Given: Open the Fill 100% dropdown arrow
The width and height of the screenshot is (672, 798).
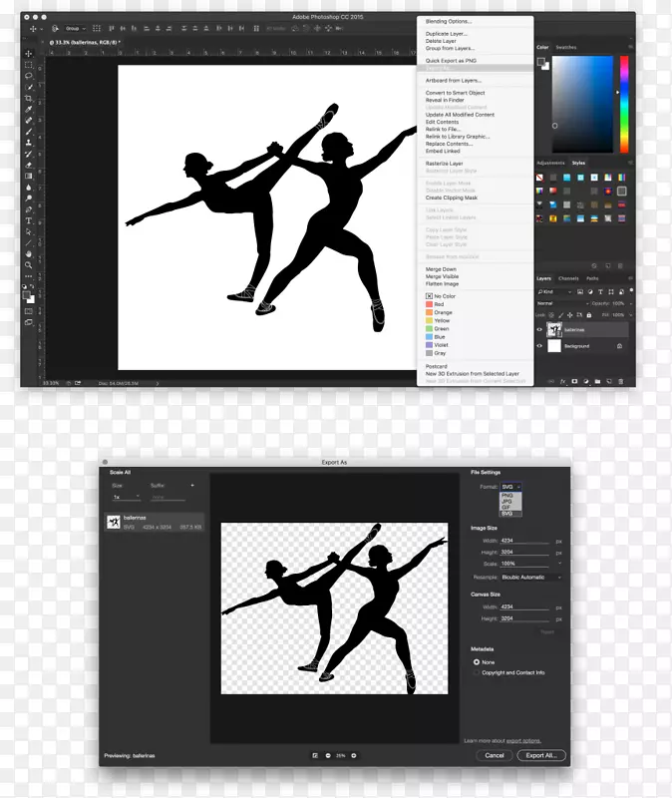Looking at the screenshot, I should pos(631,315).
